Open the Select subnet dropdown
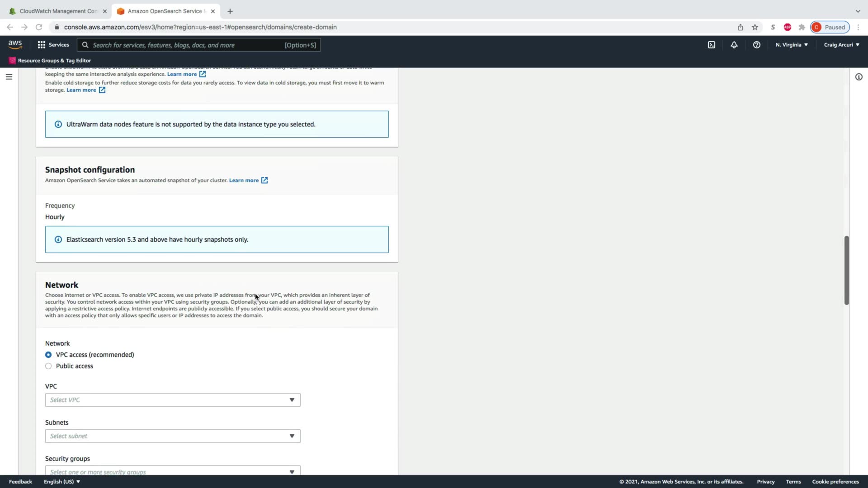The width and height of the screenshot is (868, 488). (x=172, y=436)
